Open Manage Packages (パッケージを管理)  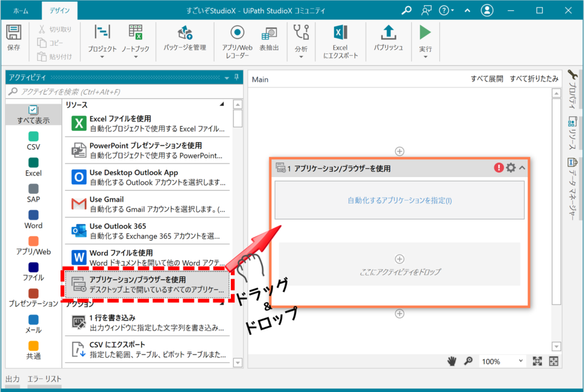coord(185,38)
